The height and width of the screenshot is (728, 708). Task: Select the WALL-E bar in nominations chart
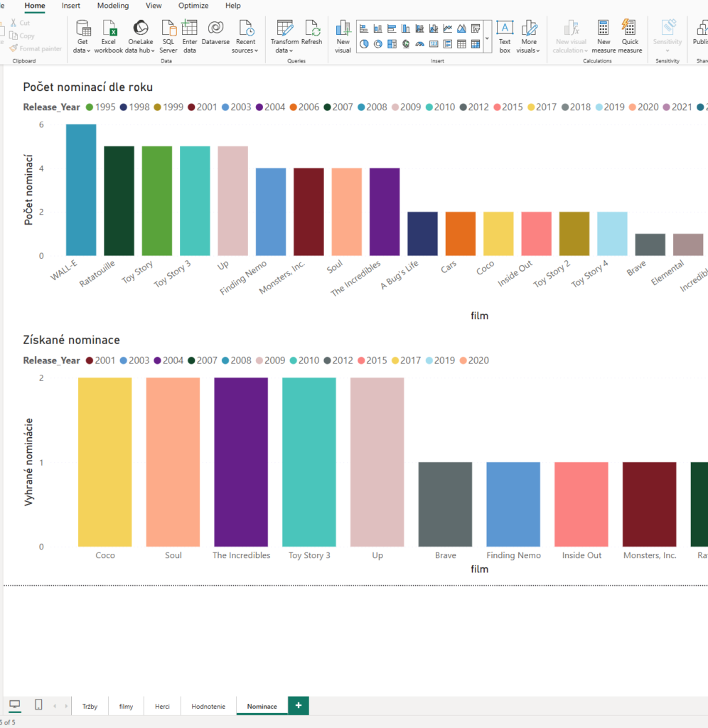[81, 190]
